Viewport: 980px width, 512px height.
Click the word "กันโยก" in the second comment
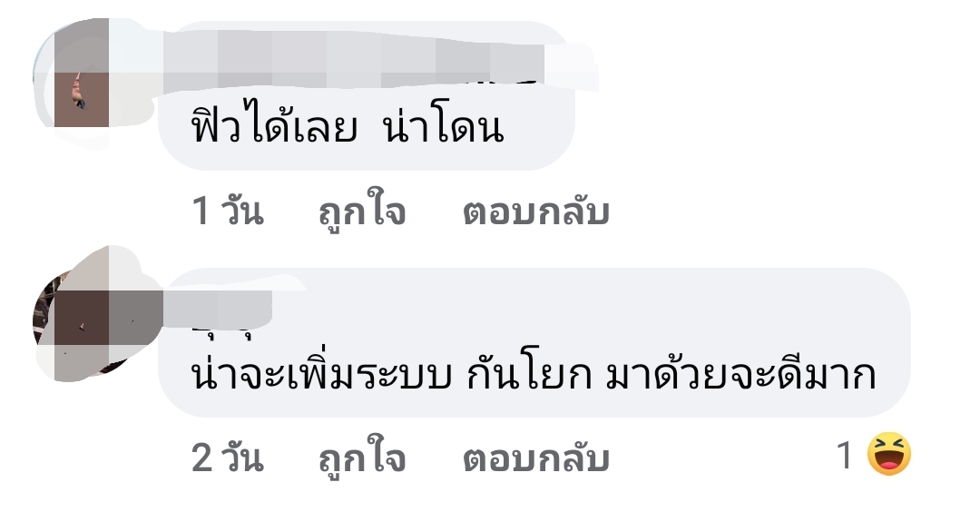pos(529,374)
